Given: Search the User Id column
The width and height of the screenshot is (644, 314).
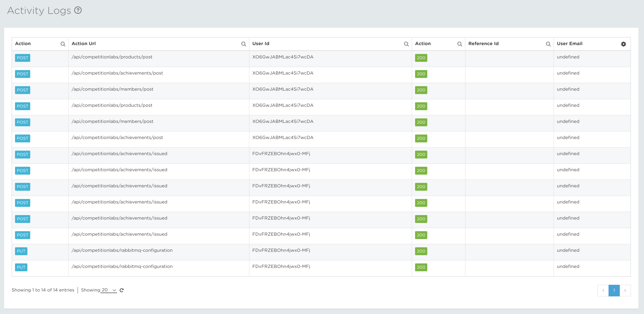Looking at the screenshot, I should coord(406,44).
